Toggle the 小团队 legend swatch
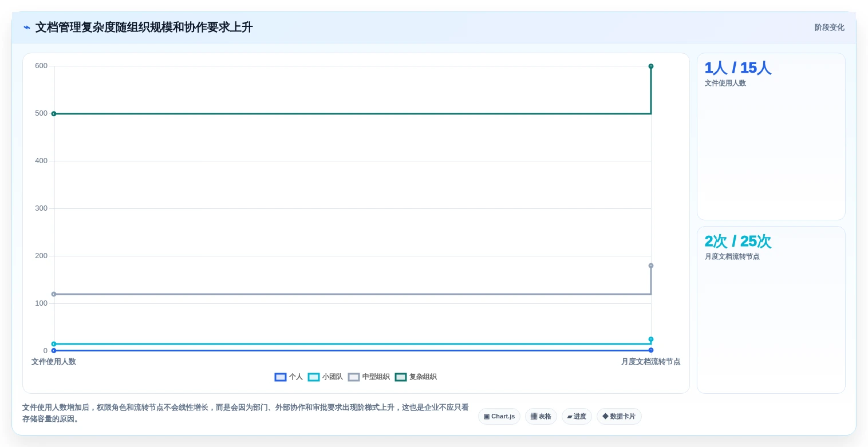 point(314,377)
